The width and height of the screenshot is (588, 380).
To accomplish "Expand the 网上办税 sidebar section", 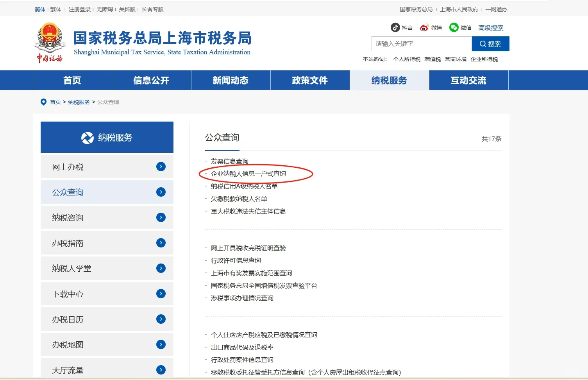I will 161,167.
